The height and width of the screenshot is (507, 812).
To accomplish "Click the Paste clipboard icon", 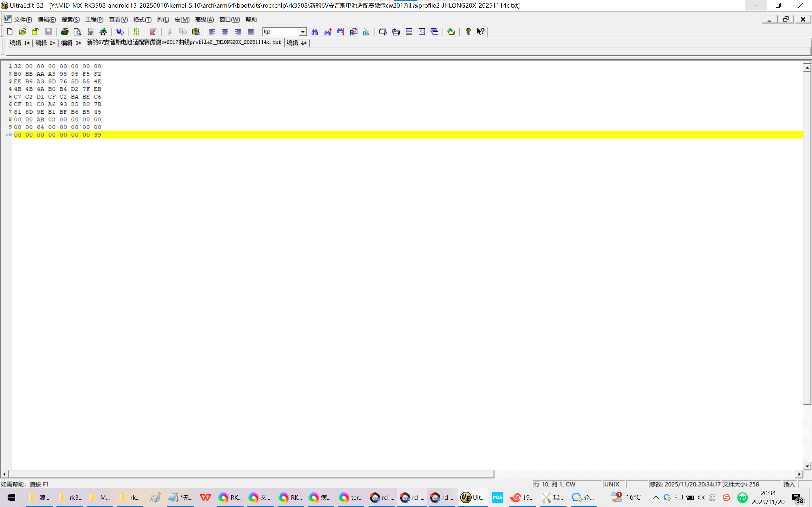I will click(196, 31).
